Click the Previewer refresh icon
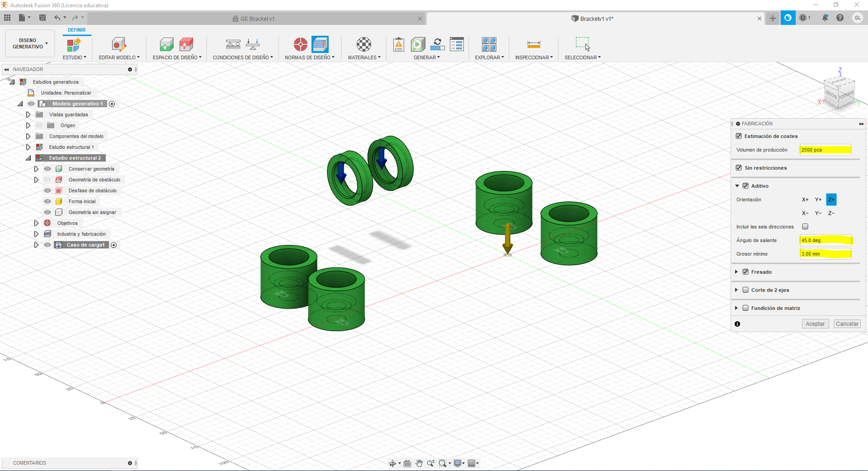Viewport: 868px width, 471px height. [x=437, y=44]
